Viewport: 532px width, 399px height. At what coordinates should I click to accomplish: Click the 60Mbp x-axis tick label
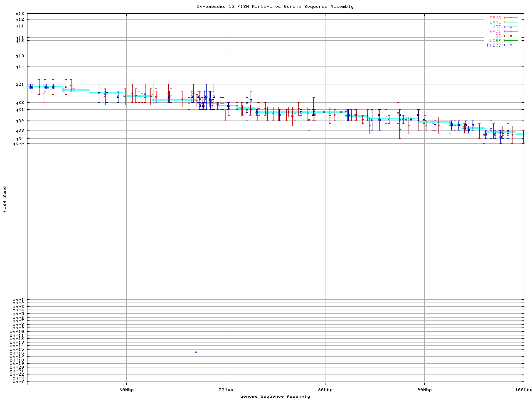click(x=126, y=390)
